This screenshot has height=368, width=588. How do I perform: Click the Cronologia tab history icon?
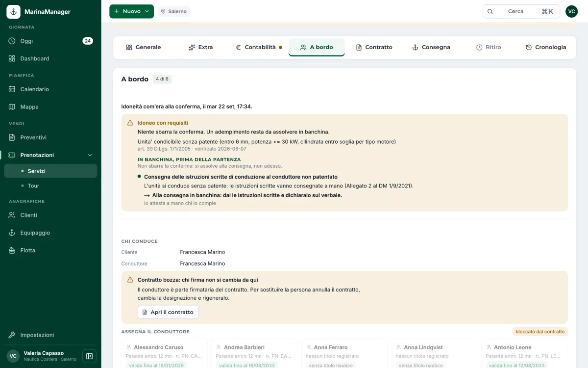click(x=529, y=47)
